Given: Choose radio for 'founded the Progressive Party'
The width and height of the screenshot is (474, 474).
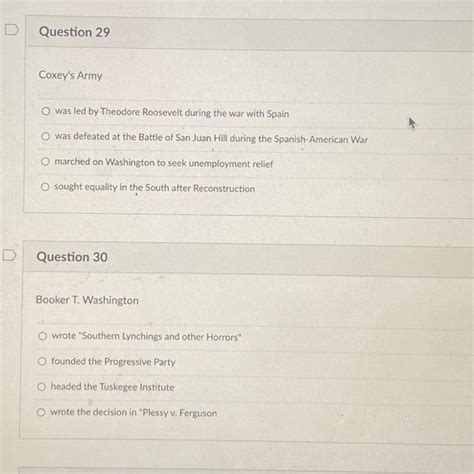Looking at the screenshot, I should (x=42, y=361).
